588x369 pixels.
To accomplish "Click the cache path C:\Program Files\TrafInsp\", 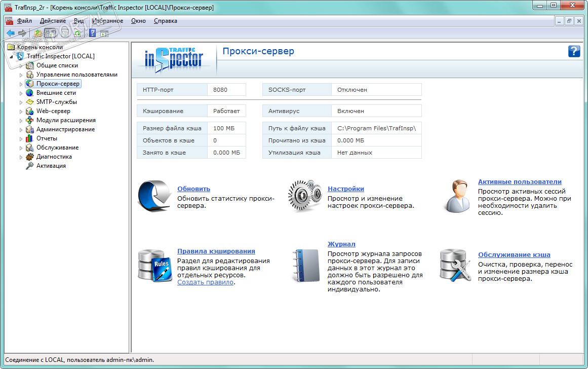I will (x=376, y=128).
